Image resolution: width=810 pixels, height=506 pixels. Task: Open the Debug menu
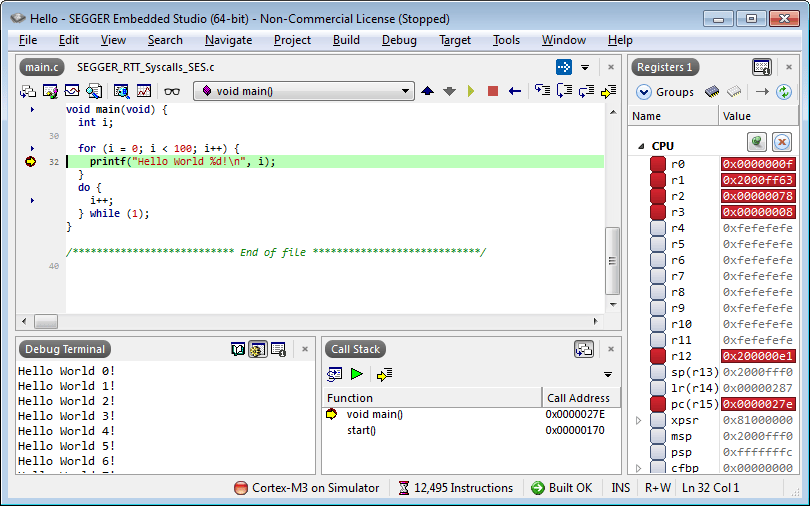pos(399,40)
